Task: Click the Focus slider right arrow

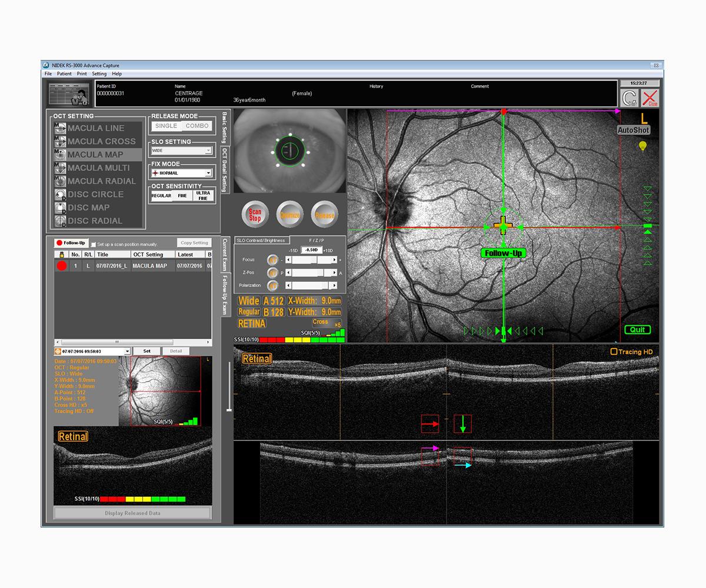Action: 335,260
